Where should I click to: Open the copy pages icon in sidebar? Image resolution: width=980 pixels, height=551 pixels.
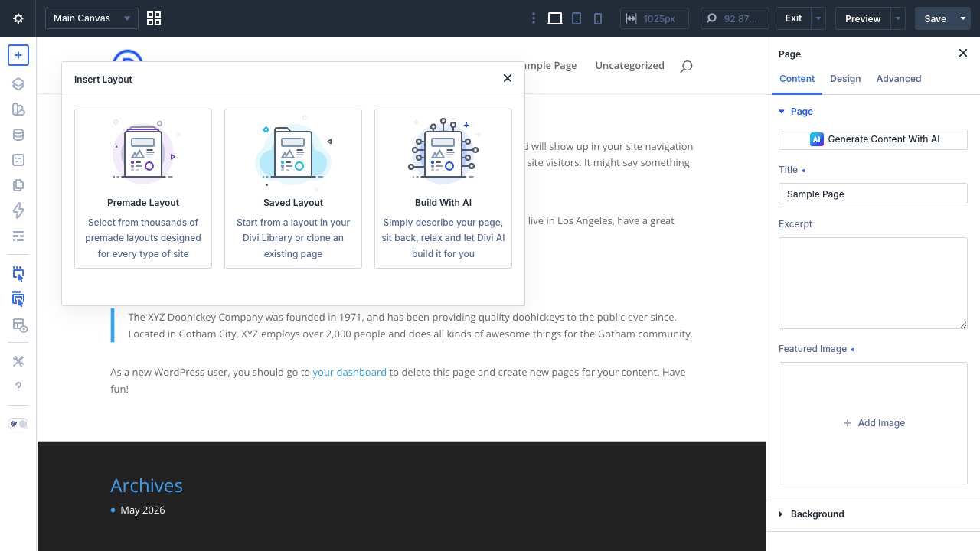[18, 185]
